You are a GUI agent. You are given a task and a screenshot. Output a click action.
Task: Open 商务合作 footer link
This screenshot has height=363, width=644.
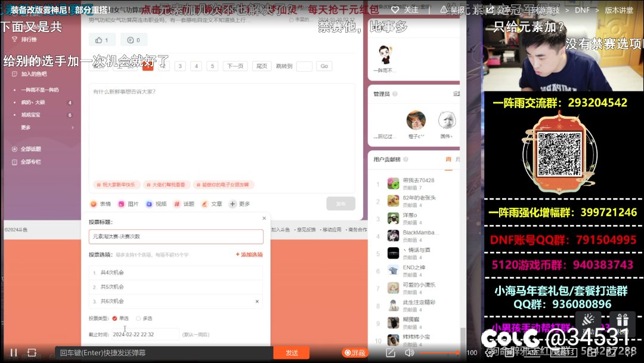tap(357, 230)
